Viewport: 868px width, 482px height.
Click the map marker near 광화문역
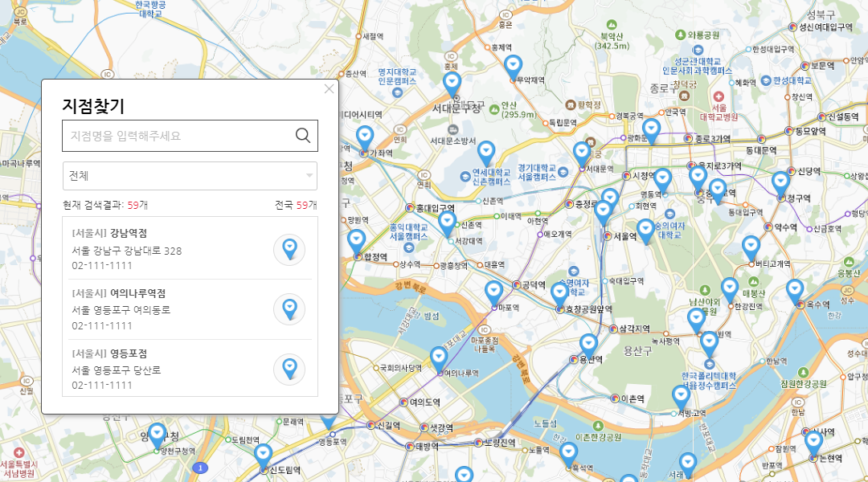coord(651,131)
